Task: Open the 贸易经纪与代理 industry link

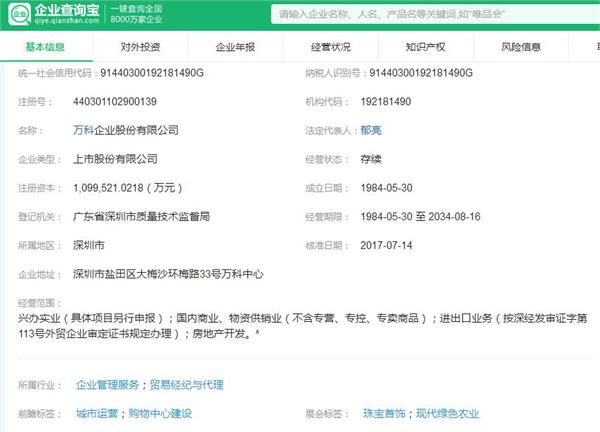Action: (x=187, y=385)
